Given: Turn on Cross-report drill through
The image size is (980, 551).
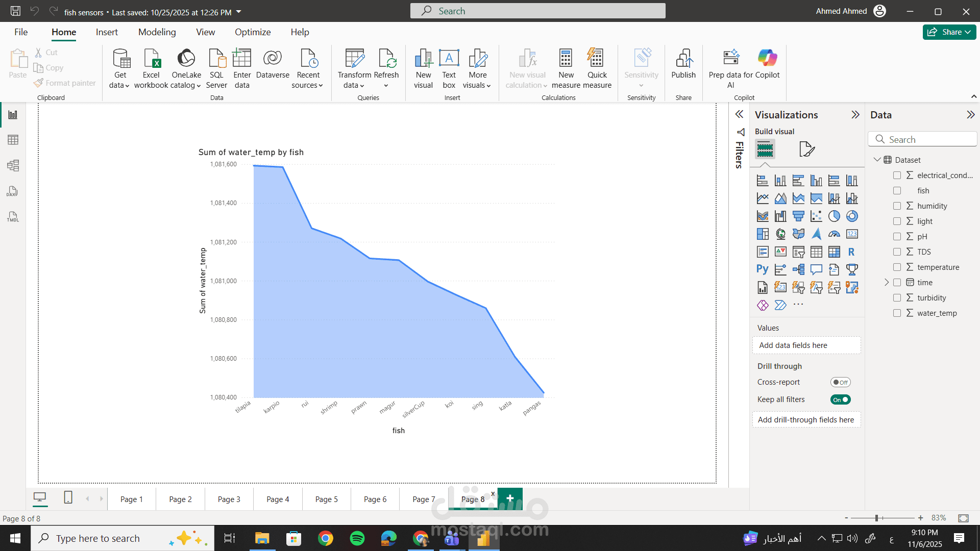Looking at the screenshot, I should (841, 382).
